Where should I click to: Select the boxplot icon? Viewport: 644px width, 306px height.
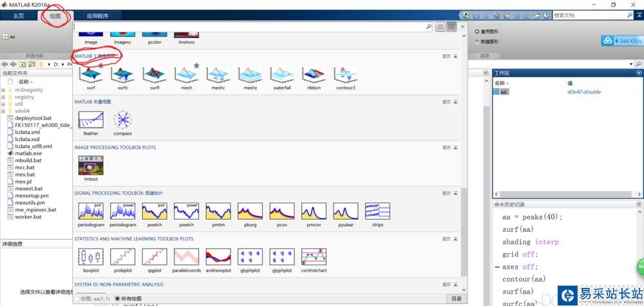pos(91,256)
